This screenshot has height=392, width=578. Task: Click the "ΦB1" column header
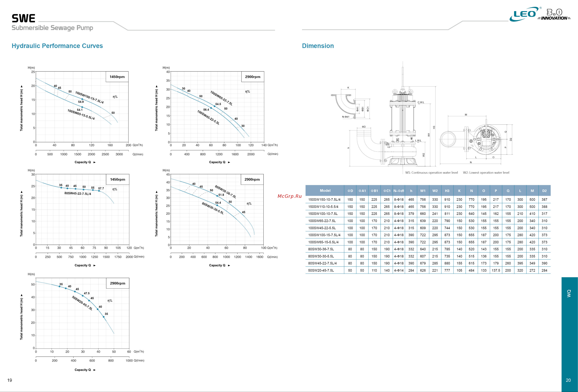pyautogui.click(x=374, y=191)
